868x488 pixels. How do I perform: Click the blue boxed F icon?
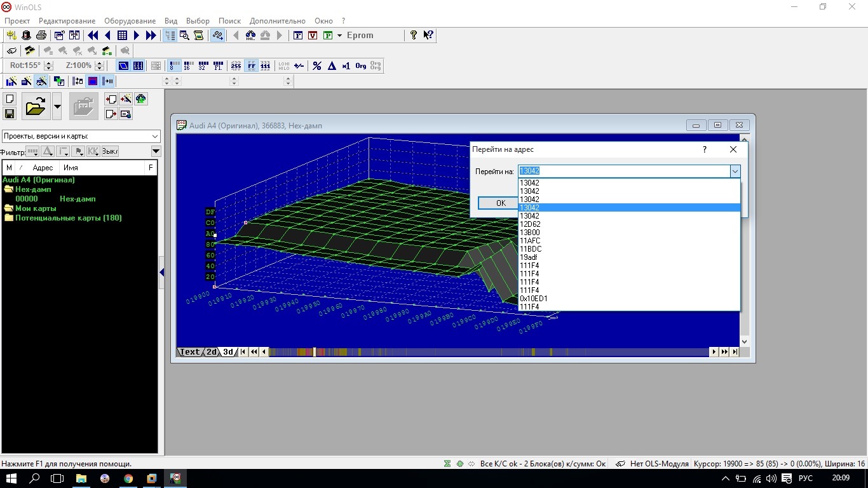click(298, 36)
